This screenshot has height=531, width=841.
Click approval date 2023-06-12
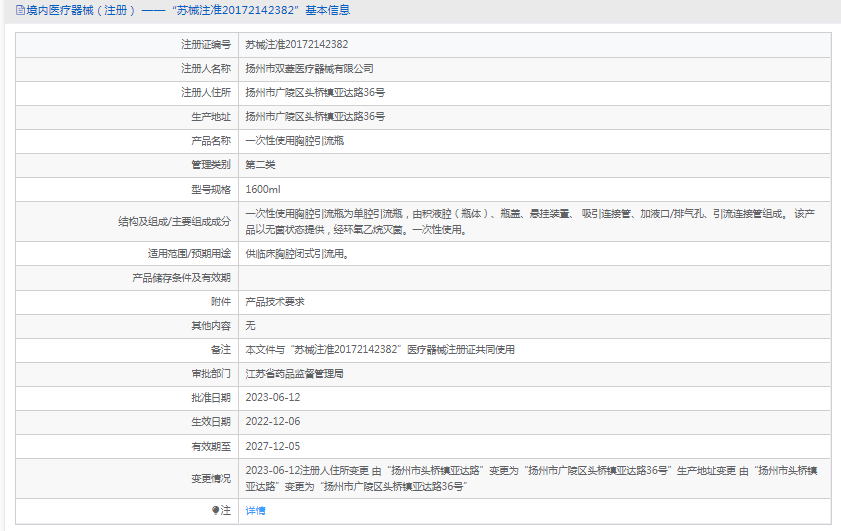(272, 397)
